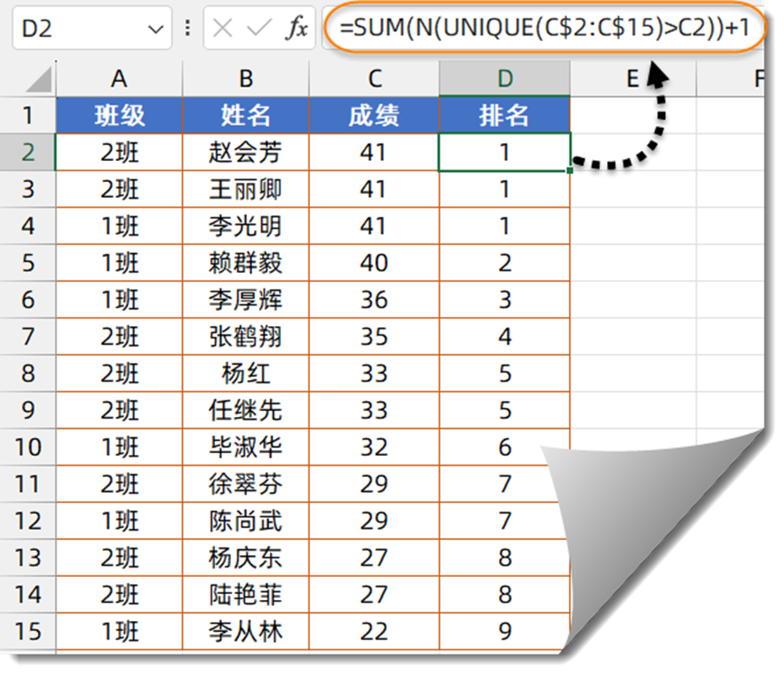Click the cancel X icon in formula bar
Image resolution: width=784 pixels, height=674 pixels.
click(223, 28)
